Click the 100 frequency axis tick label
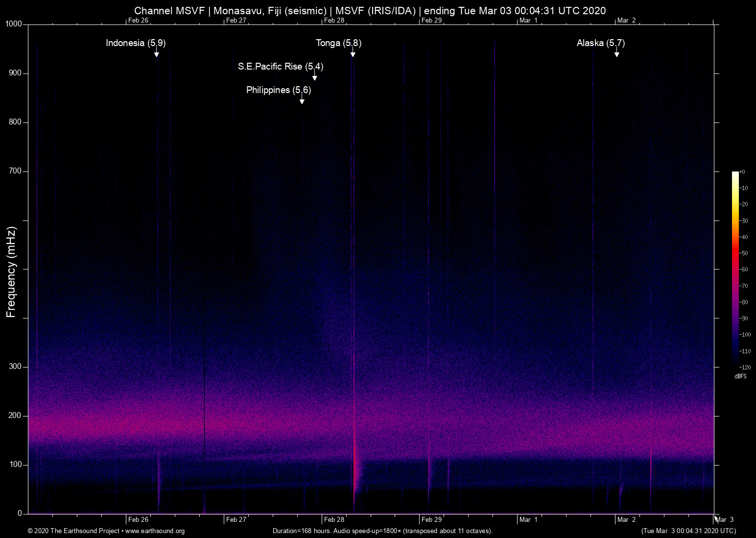 pos(16,465)
